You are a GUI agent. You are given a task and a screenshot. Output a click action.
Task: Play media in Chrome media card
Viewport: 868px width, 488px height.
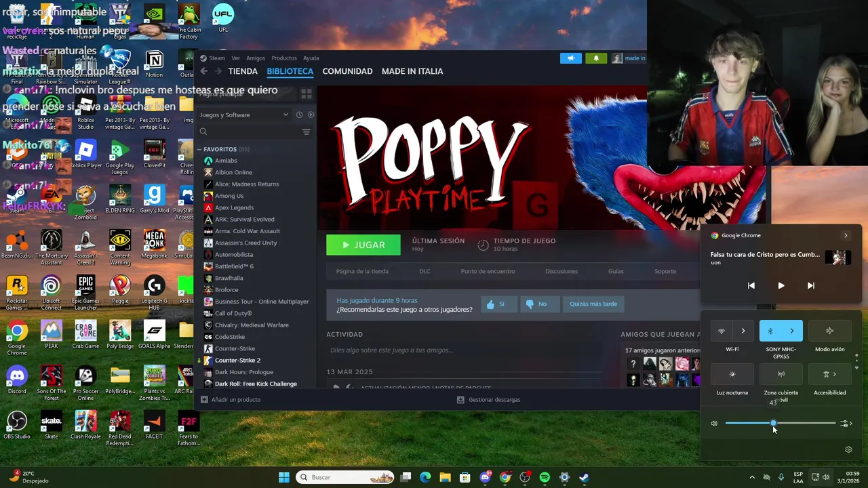[781, 285]
